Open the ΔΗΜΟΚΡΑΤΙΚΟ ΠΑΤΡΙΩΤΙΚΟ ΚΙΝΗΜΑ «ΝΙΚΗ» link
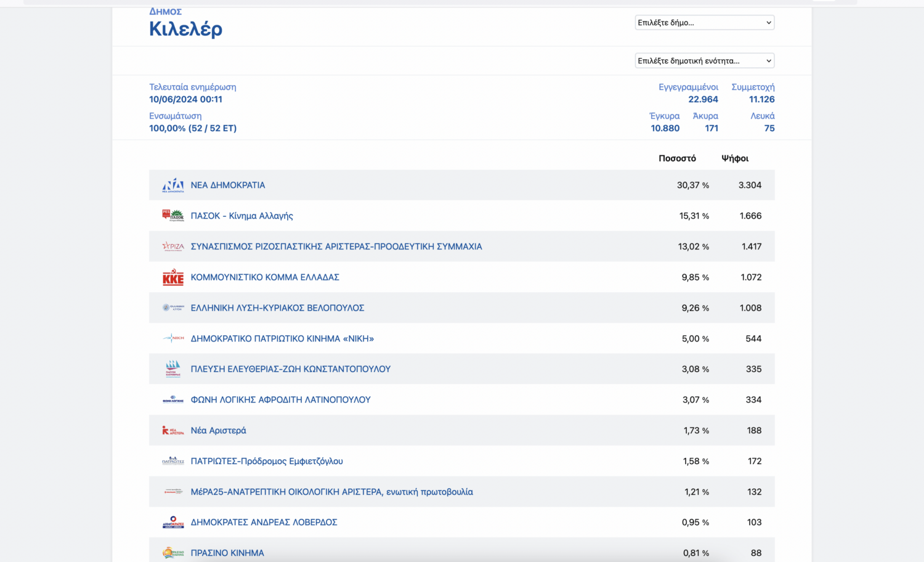The width and height of the screenshot is (924, 562). point(283,338)
